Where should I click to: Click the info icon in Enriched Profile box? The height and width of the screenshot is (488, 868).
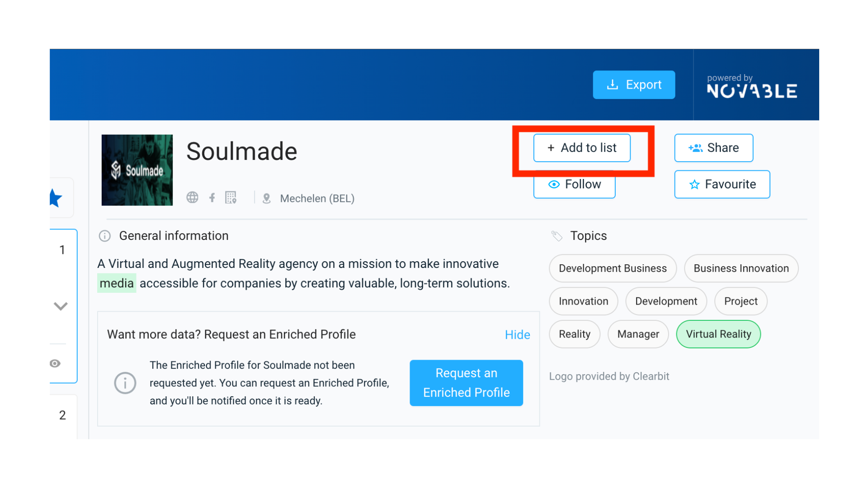(x=125, y=383)
